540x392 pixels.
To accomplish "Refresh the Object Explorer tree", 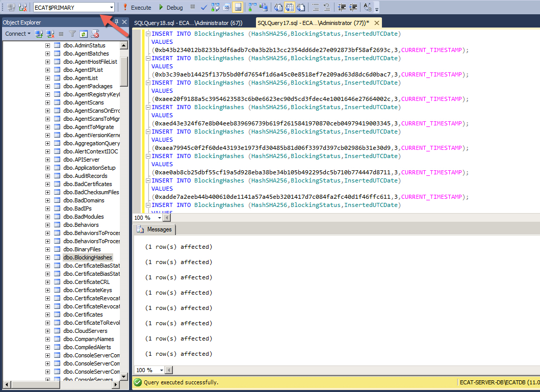I will pos(83,34).
